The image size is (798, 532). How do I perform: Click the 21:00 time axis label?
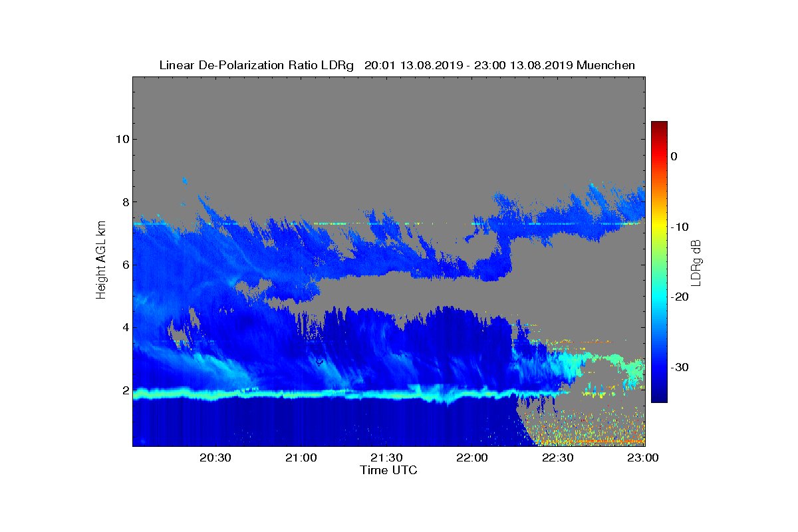click(301, 458)
